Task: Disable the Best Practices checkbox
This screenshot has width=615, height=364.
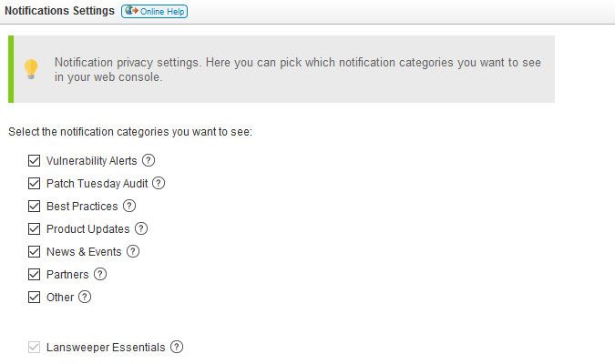Action: tap(35, 207)
